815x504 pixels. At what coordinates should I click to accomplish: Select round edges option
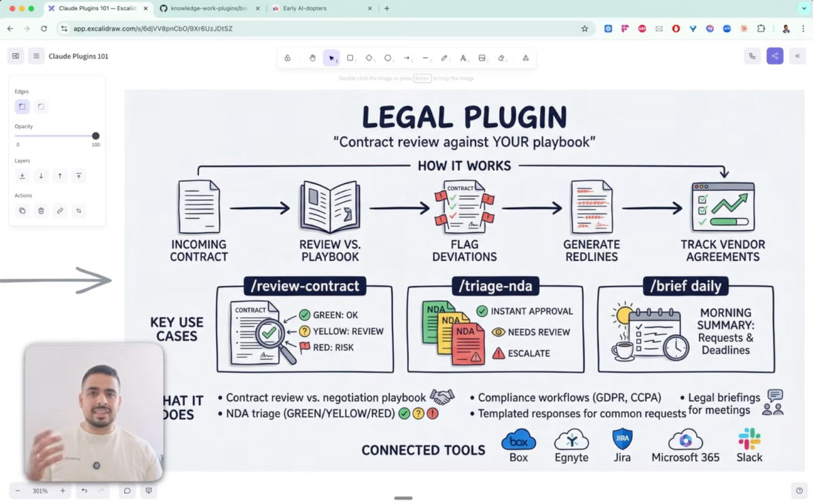pyautogui.click(x=41, y=107)
